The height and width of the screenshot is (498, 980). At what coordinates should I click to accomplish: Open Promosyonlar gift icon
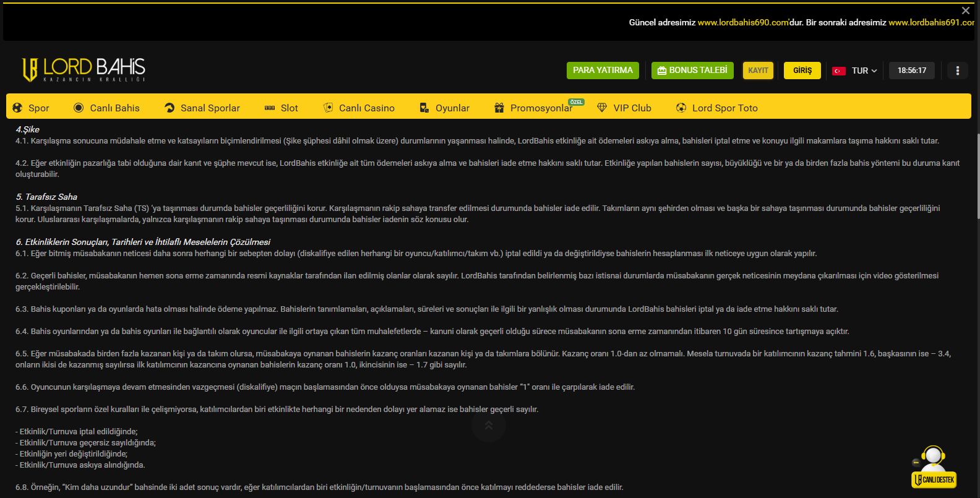click(x=499, y=108)
